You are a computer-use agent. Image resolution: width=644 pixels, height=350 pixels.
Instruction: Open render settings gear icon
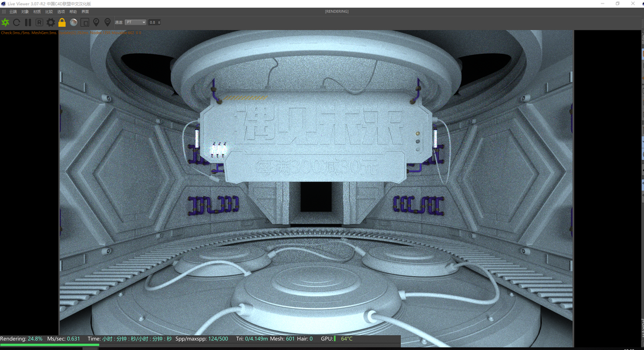pyautogui.click(x=51, y=22)
